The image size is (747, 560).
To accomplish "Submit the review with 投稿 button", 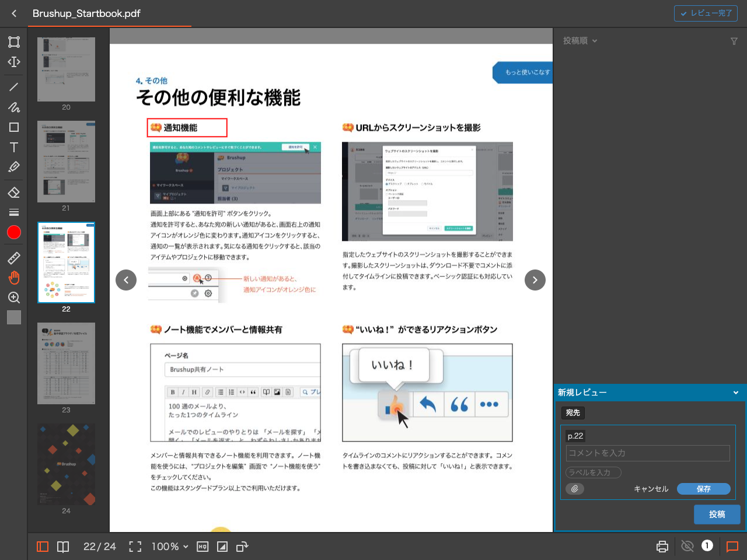I will 717,514.
